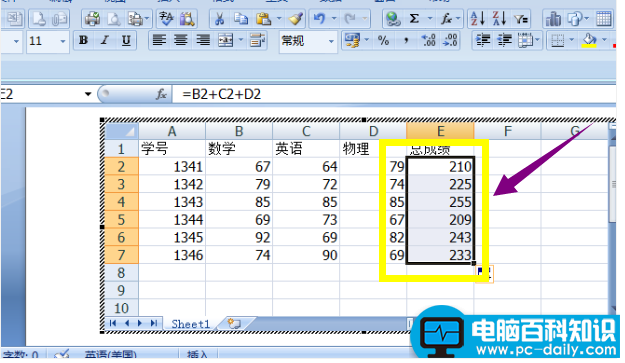Open the print options dropdown arrow
This screenshot has height=363, width=625.
147,18
